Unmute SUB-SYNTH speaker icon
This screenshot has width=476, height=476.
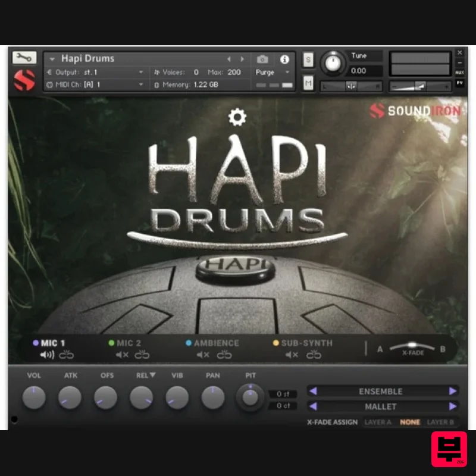click(x=292, y=355)
